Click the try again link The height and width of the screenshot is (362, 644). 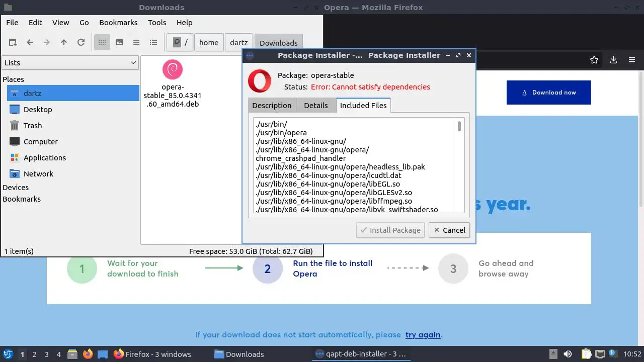423,335
